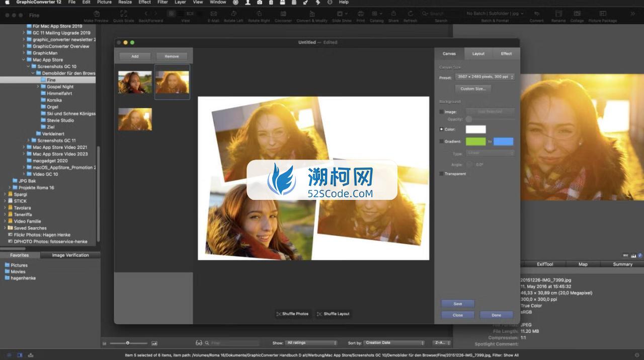Open the Z–A sort order dropdown

click(x=441, y=343)
